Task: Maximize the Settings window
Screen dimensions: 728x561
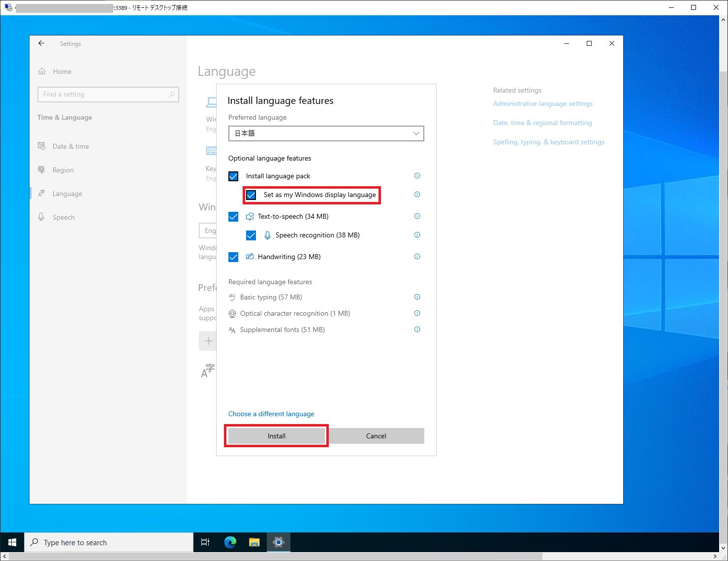Action: (589, 43)
